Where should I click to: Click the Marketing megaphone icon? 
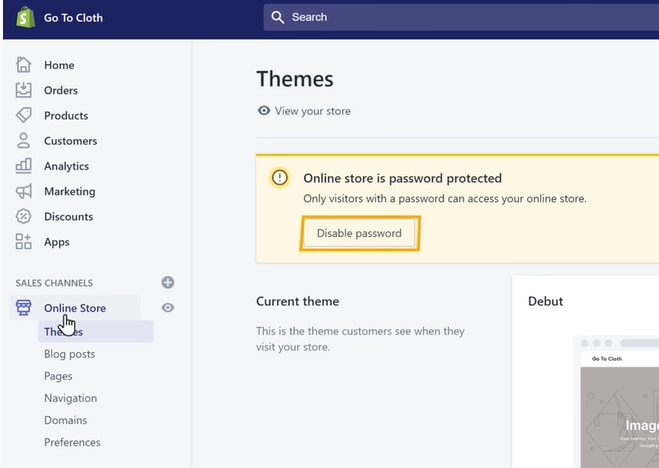[x=24, y=191]
